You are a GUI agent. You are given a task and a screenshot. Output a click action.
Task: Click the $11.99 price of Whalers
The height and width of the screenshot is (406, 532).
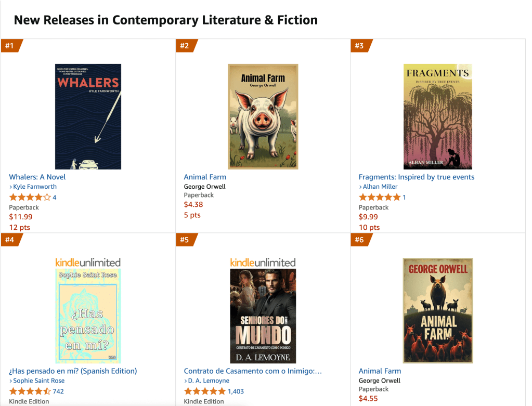click(21, 217)
